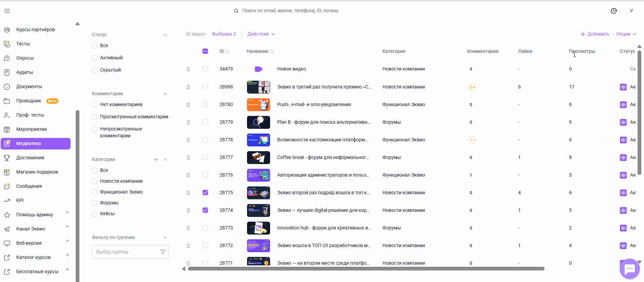Viewport: 644px width, 282px height.
Task: Click the video camera icon of Новое видео
Action: [x=259, y=69]
